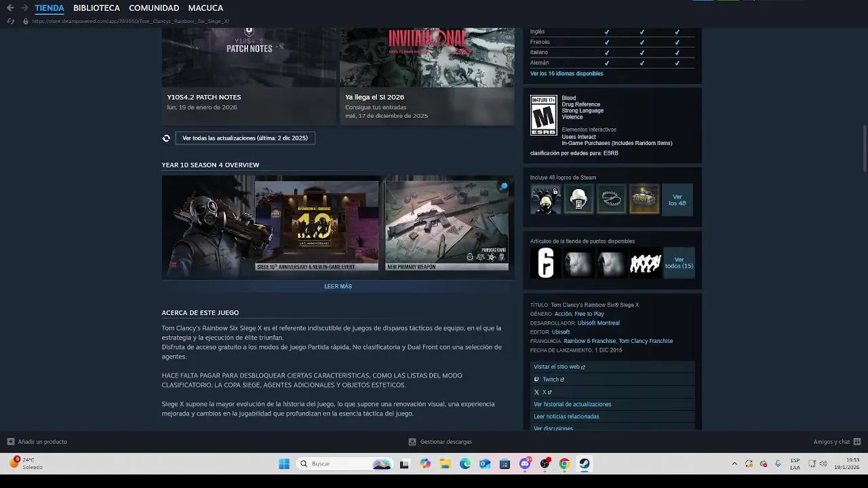Go back with the left arrow
Screen dimensions: 868x488
point(10,8)
